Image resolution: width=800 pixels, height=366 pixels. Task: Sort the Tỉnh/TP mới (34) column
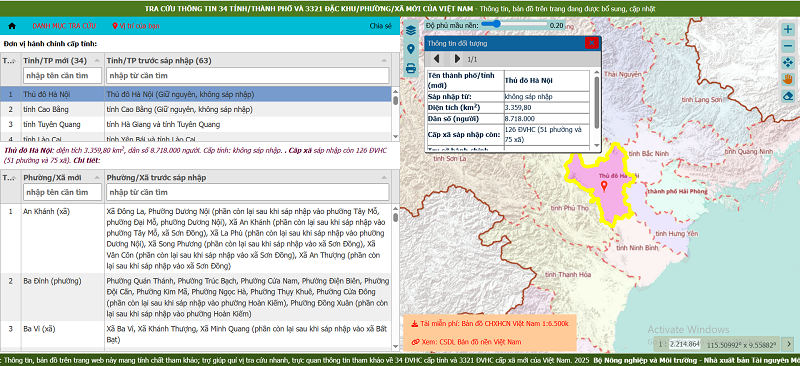point(62,61)
